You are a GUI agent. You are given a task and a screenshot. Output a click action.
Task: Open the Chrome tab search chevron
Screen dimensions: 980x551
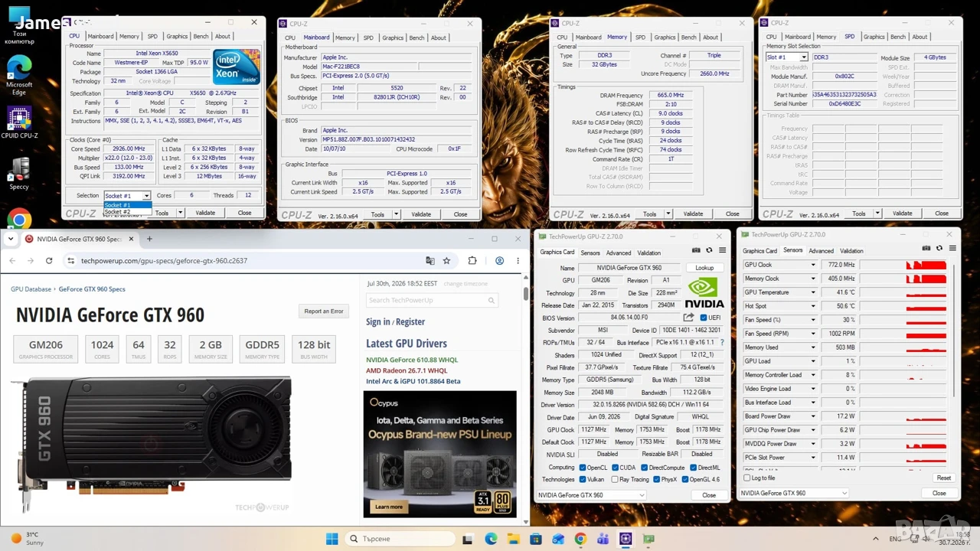click(11, 239)
